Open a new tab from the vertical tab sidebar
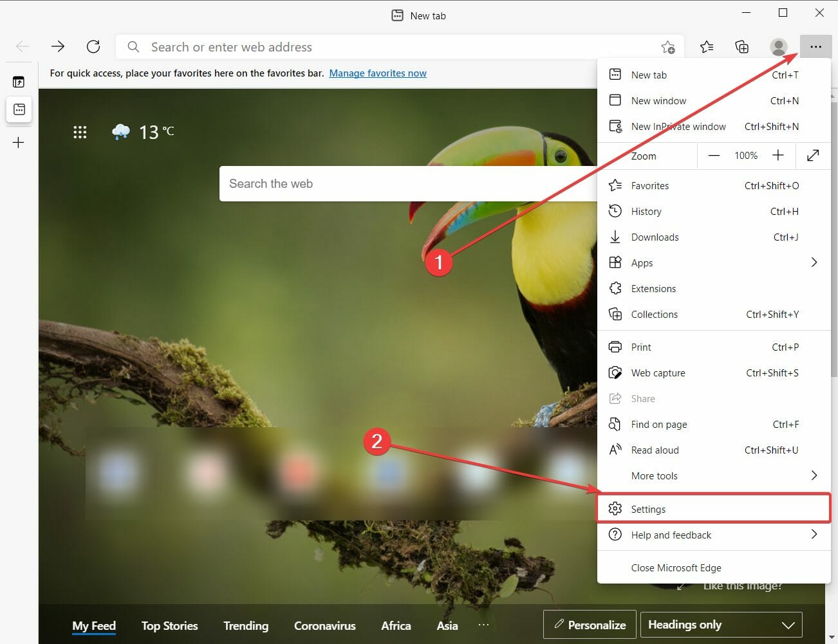This screenshot has width=838, height=644. [19, 142]
